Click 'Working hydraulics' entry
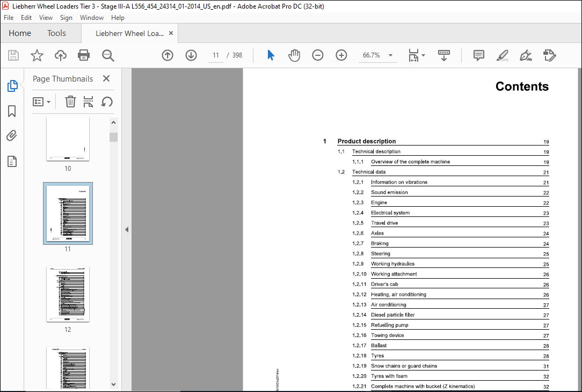 [392, 264]
